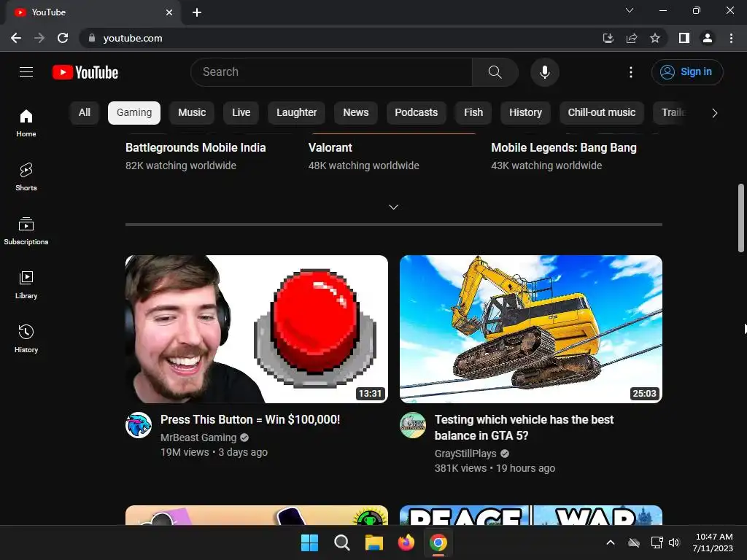Open Library from sidebar
The image size is (747, 560).
click(26, 285)
